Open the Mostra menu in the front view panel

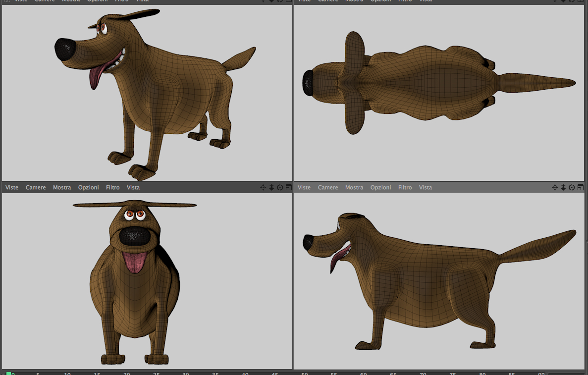(62, 187)
